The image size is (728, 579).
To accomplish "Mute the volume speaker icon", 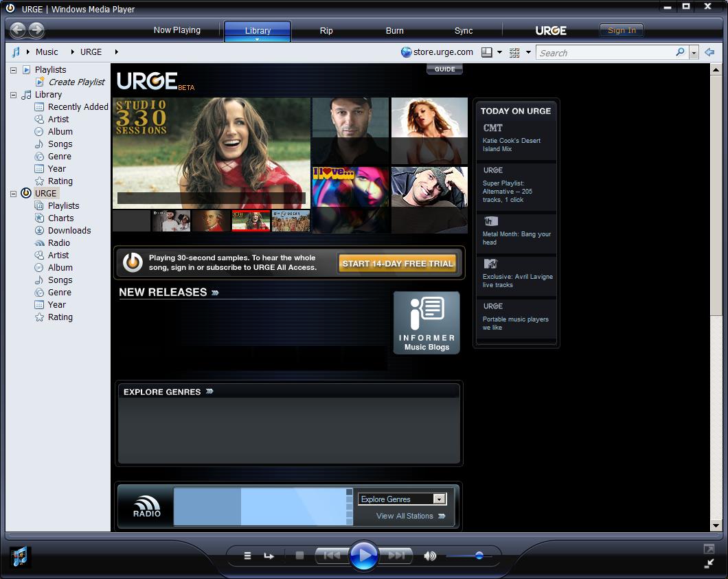I will (x=430, y=556).
